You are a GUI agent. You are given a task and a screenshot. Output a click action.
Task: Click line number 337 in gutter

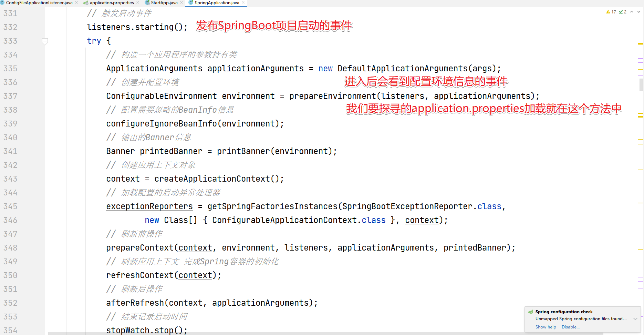(x=10, y=96)
